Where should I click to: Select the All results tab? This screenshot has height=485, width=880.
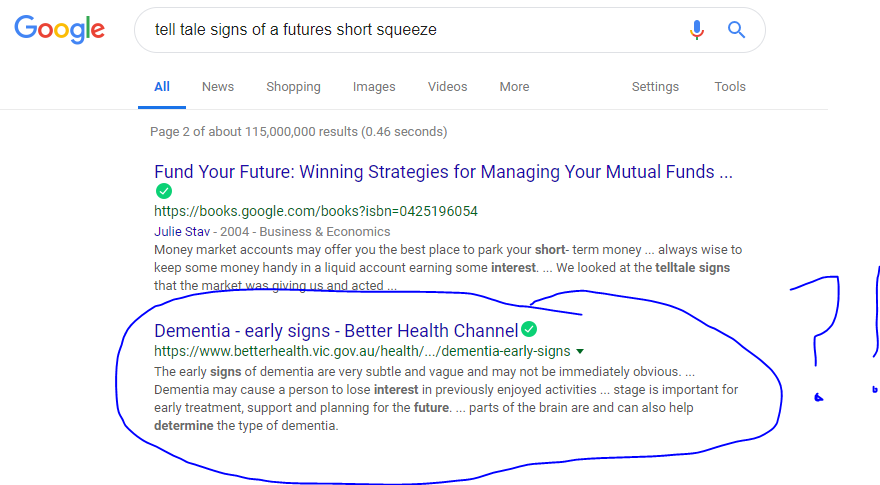pos(162,86)
